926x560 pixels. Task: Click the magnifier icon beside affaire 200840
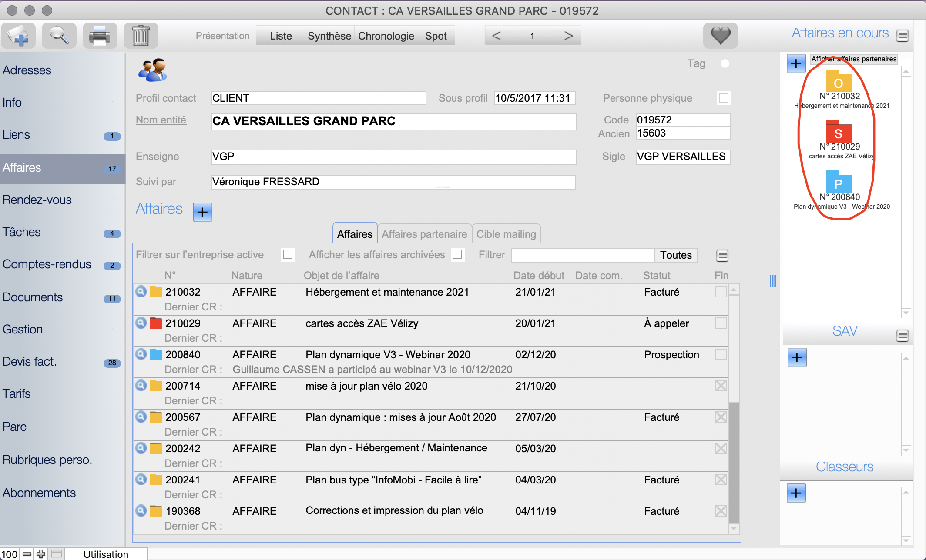click(x=141, y=354)
